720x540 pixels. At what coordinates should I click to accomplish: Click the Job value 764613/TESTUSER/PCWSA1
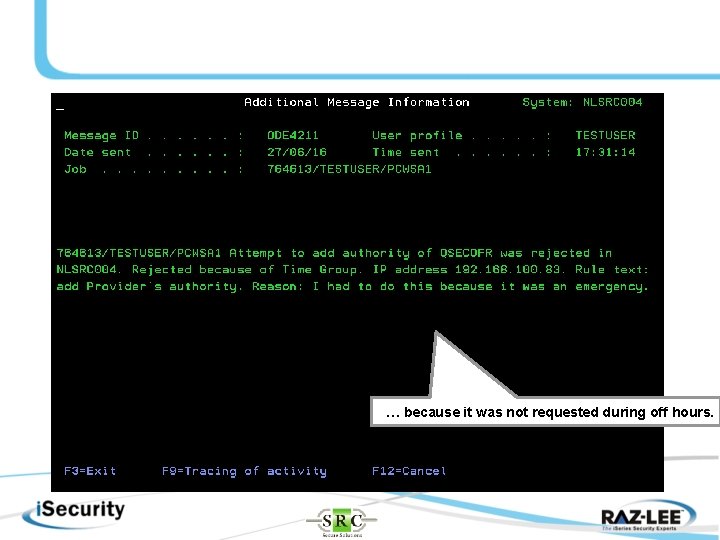pos(349,169)
